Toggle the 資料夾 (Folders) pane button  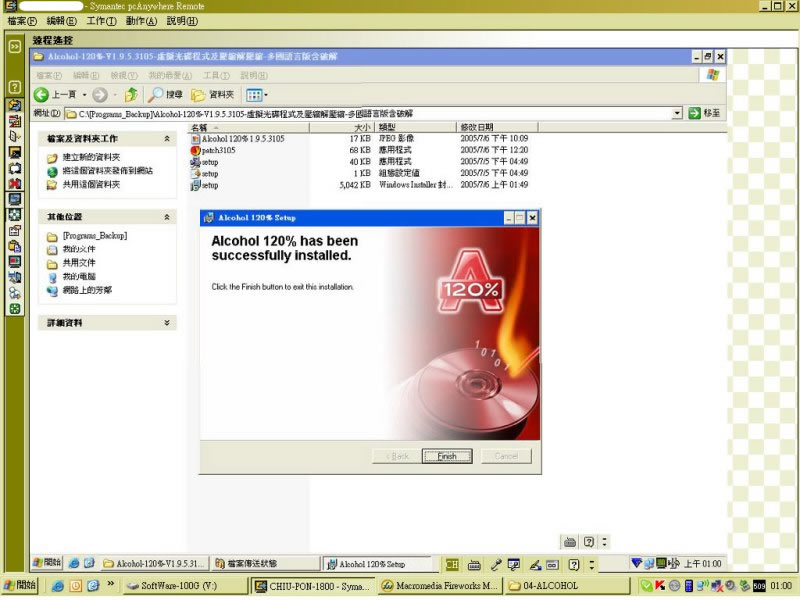(x=213, y=94)
